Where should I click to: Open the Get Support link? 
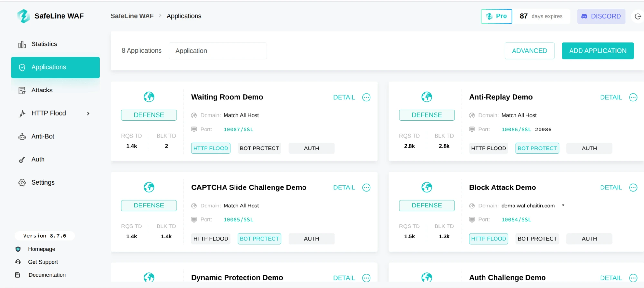pos(43,262)
